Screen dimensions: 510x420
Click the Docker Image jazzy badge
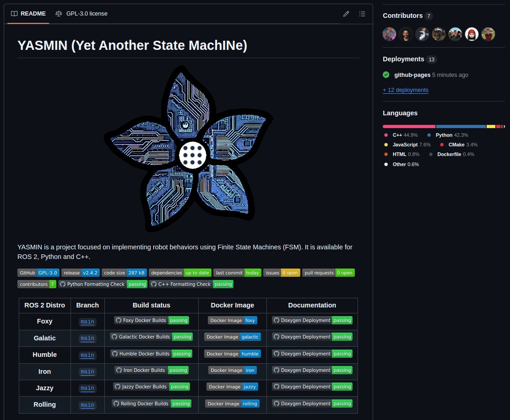click(x=233, y=387)
